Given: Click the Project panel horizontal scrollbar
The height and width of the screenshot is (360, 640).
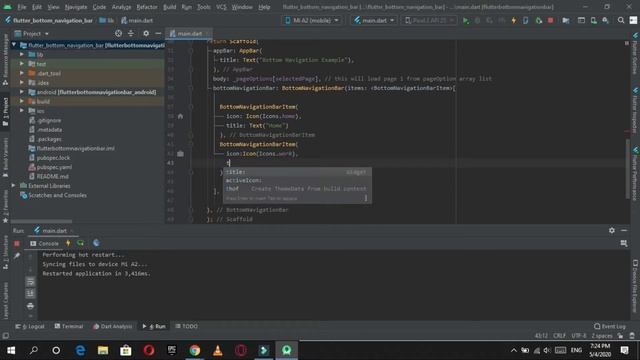Looking at the screenshot, I should tap(42, 221).
